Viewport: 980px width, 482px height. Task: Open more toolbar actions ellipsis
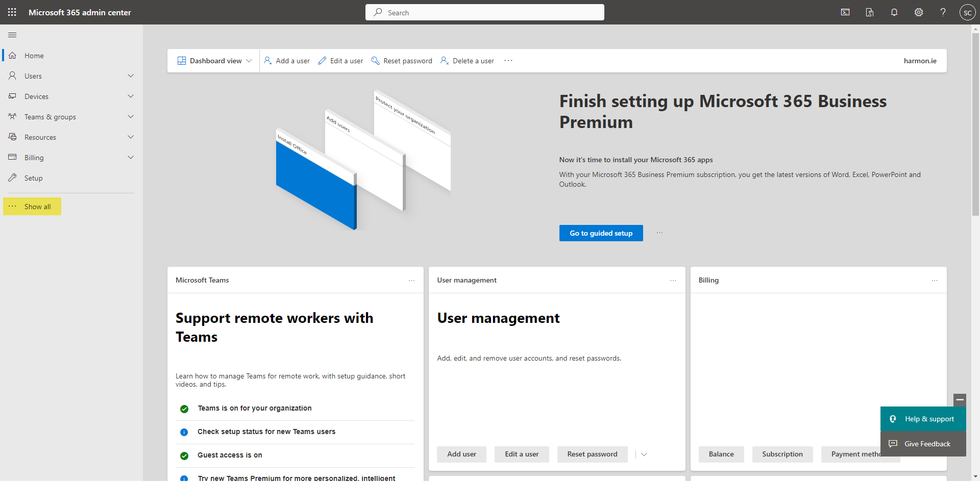pyautogui.click(x=508, y=60)
